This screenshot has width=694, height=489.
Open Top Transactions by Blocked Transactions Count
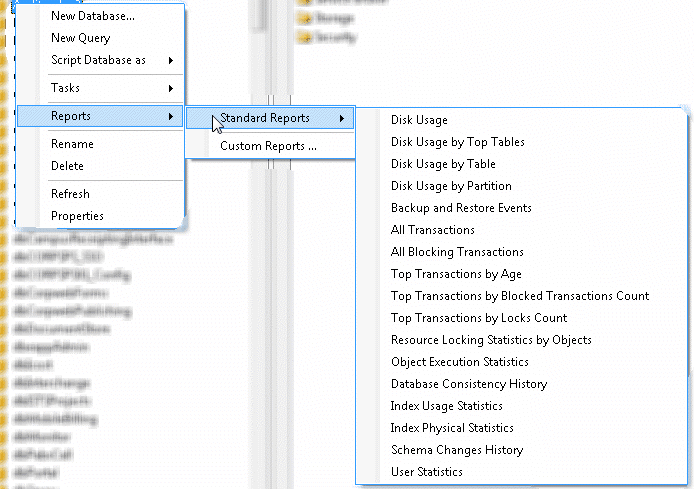click(520, 296)
